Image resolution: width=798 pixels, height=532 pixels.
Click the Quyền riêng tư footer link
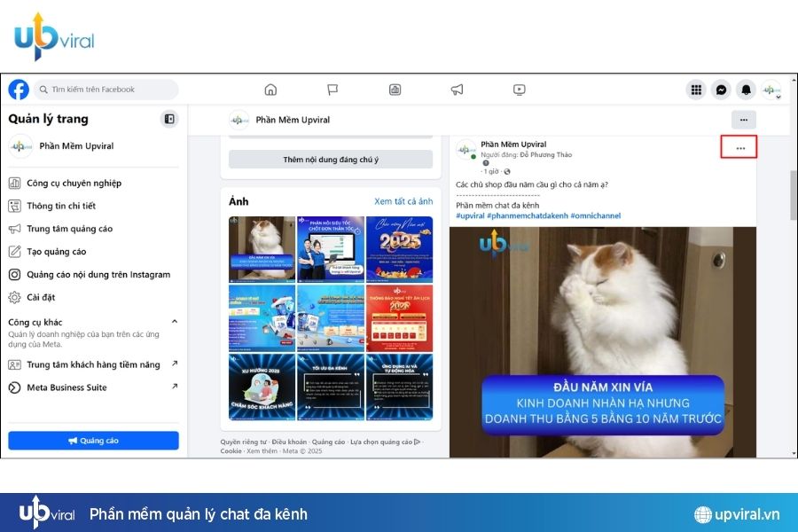click(243, 442)
